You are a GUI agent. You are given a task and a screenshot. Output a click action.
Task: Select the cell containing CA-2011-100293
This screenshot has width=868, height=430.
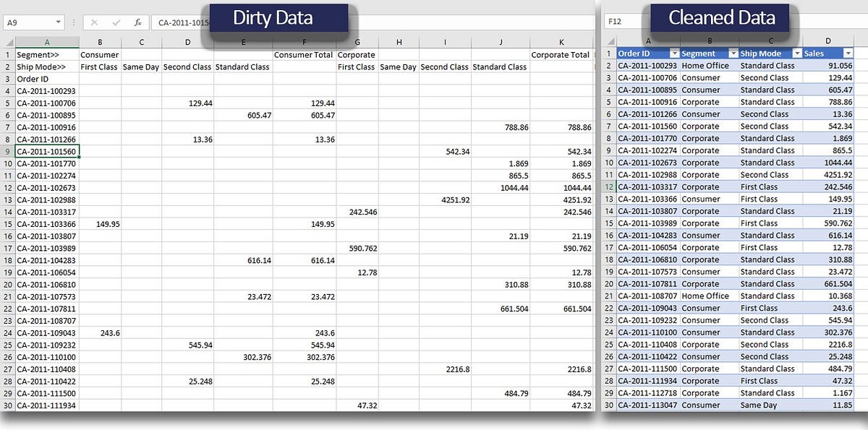(47, 90)
